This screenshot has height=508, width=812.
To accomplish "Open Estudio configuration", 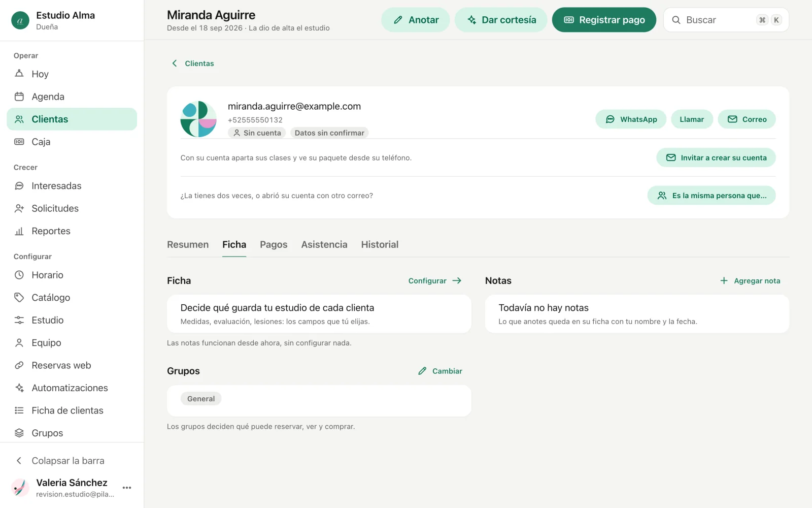I will 72,320.
